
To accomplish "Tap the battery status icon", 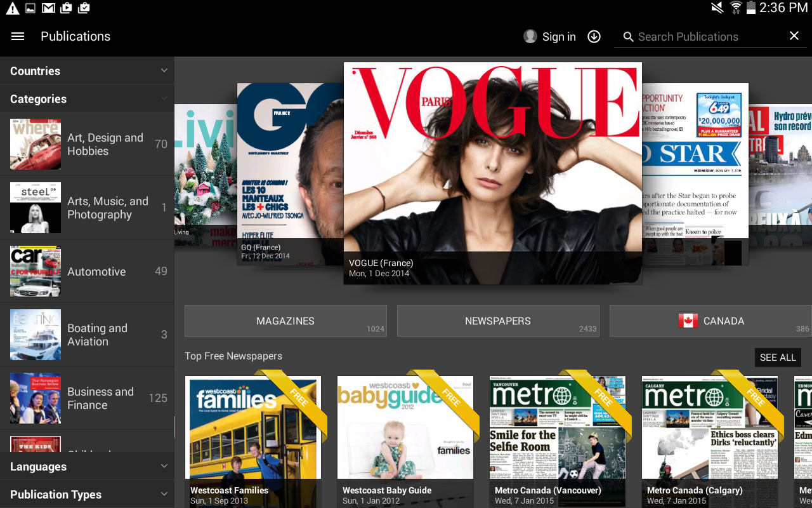I will pos(751,8).
